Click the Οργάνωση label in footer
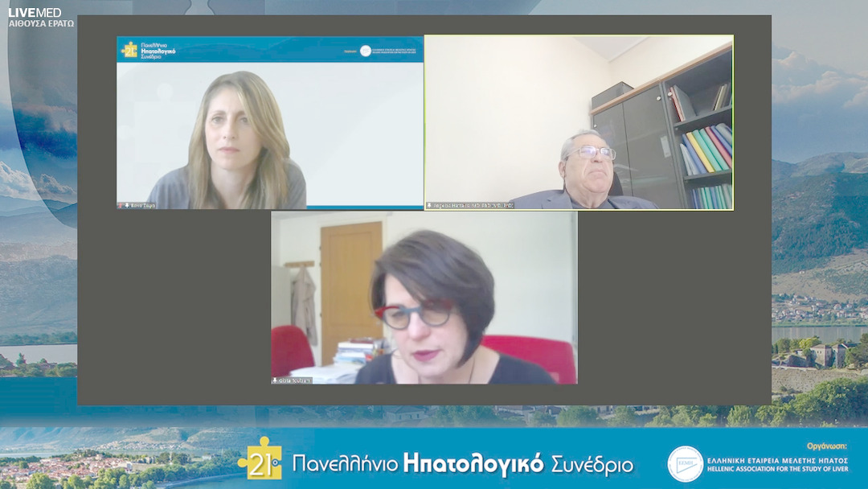This screenshot has width=868, height=489. pos(826,446)
